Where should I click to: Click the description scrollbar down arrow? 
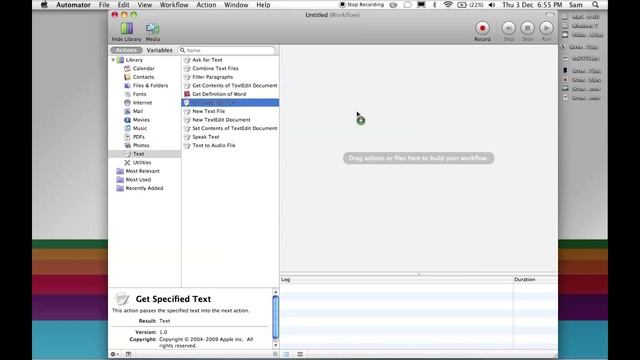[276, 345]
